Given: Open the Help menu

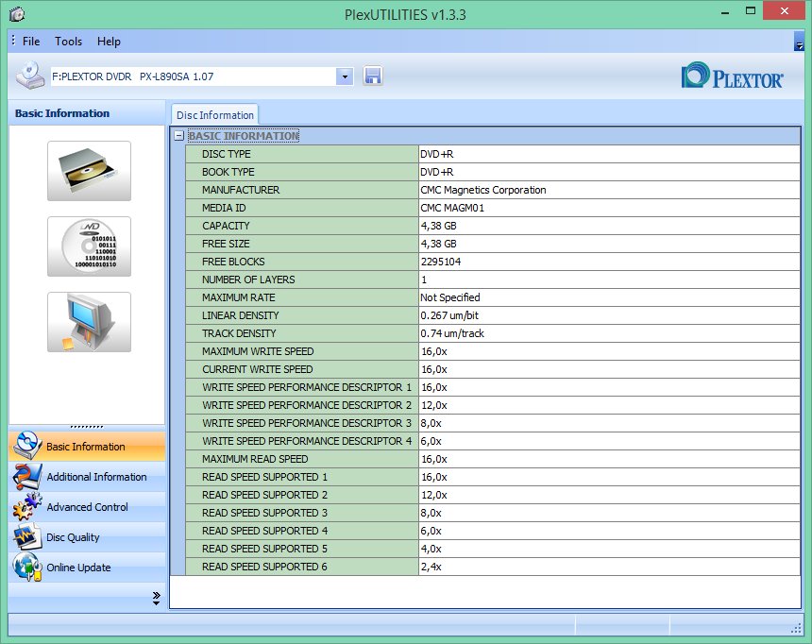Looking at the screenshot, I should click(109, 42).
